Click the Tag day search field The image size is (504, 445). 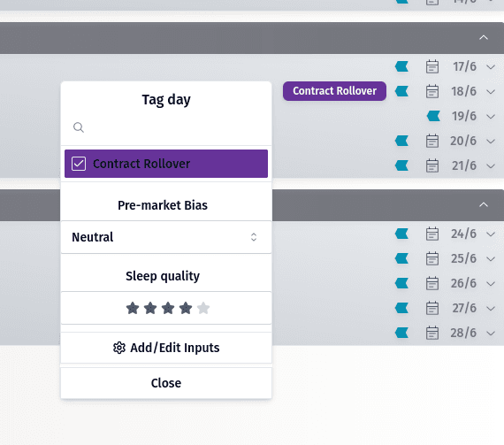166,127
